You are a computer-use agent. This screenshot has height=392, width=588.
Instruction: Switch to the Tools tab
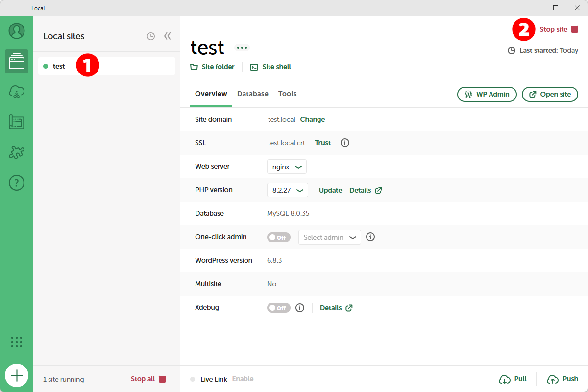point(287,94)
